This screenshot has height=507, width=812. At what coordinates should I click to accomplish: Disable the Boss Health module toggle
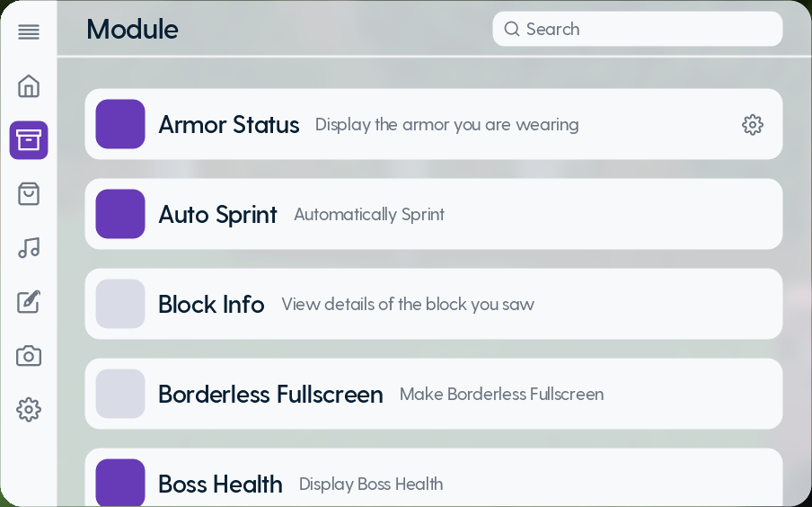point(120,483)
